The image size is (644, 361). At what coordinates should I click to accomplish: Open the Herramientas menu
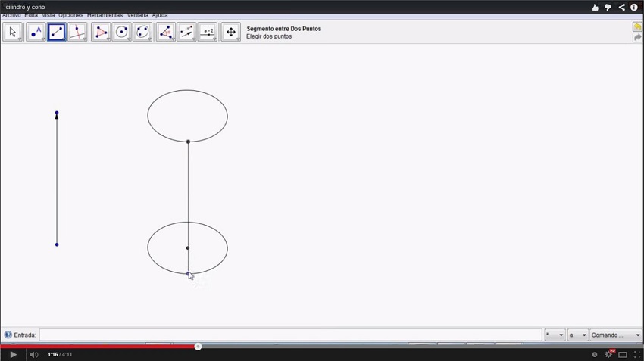[x=105, y=15]
